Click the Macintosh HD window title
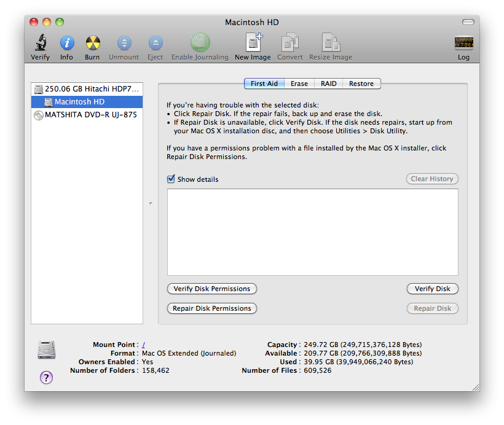504x425 pixels. (251, 23)
